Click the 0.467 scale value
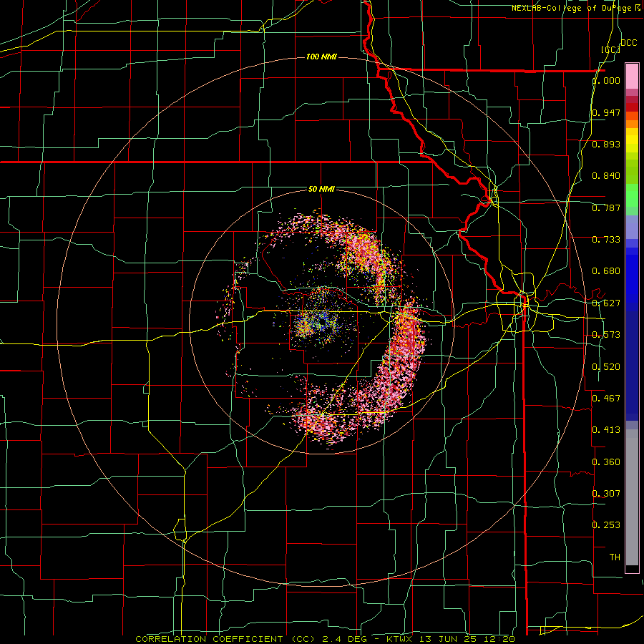644x644 pixels. [x=606, y=398]
